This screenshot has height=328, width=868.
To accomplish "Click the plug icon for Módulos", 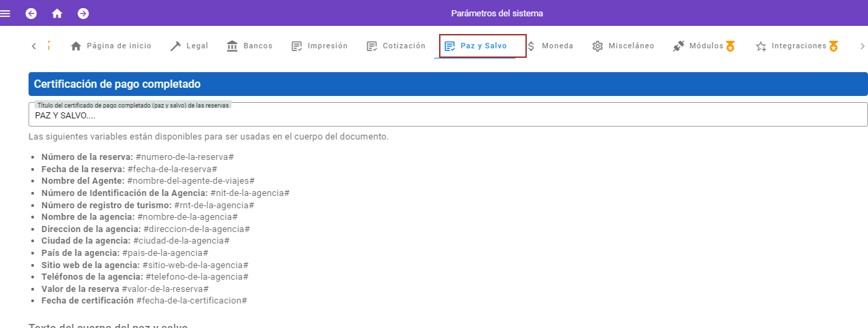I will coord(678,46).
